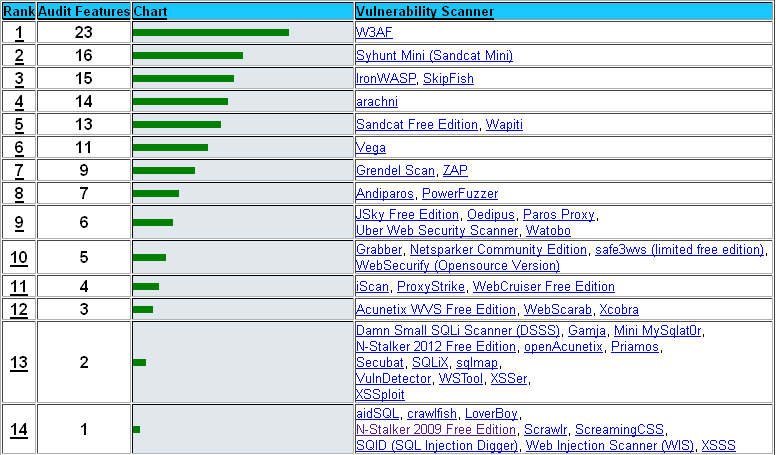Open the Andiparos link
776x455 pixels.
click(x=385, y=194)
